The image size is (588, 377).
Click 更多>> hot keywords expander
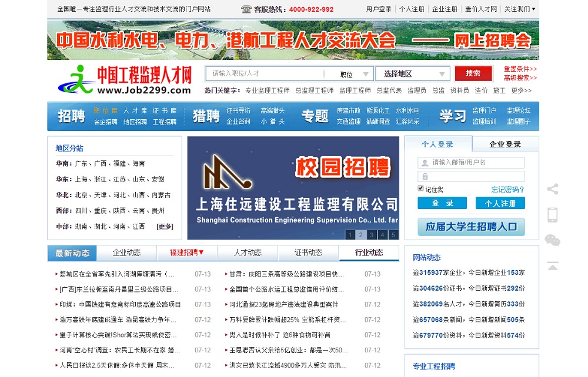521,90
